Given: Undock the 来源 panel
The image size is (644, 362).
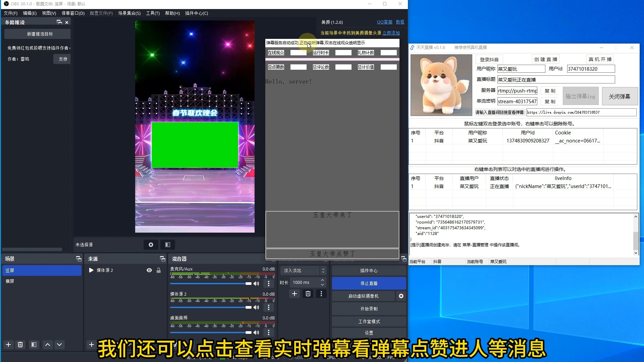Looking at the screenshot, I should (x=163, y=259).
